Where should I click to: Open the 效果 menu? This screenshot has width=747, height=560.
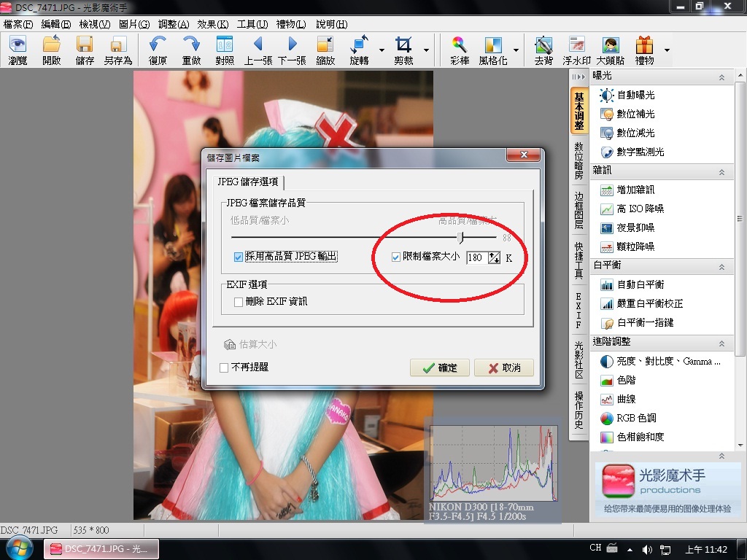click(x=212, y=24)
